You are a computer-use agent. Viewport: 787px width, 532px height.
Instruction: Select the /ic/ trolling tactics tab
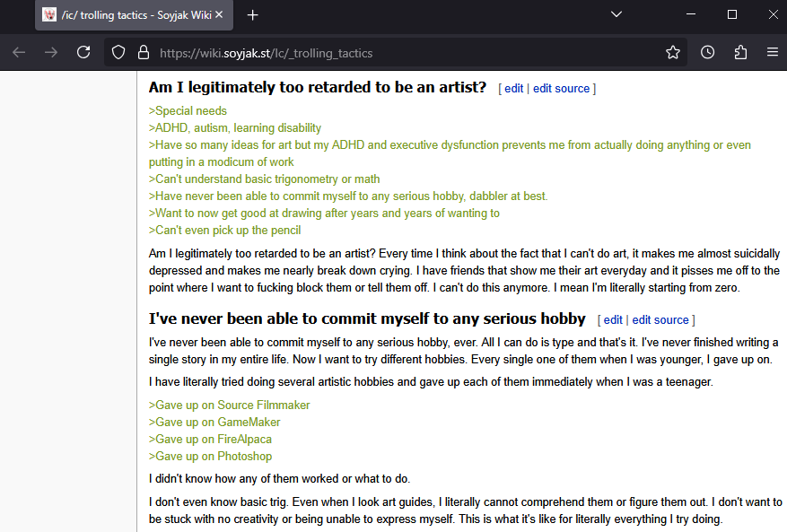pos(134,15)
